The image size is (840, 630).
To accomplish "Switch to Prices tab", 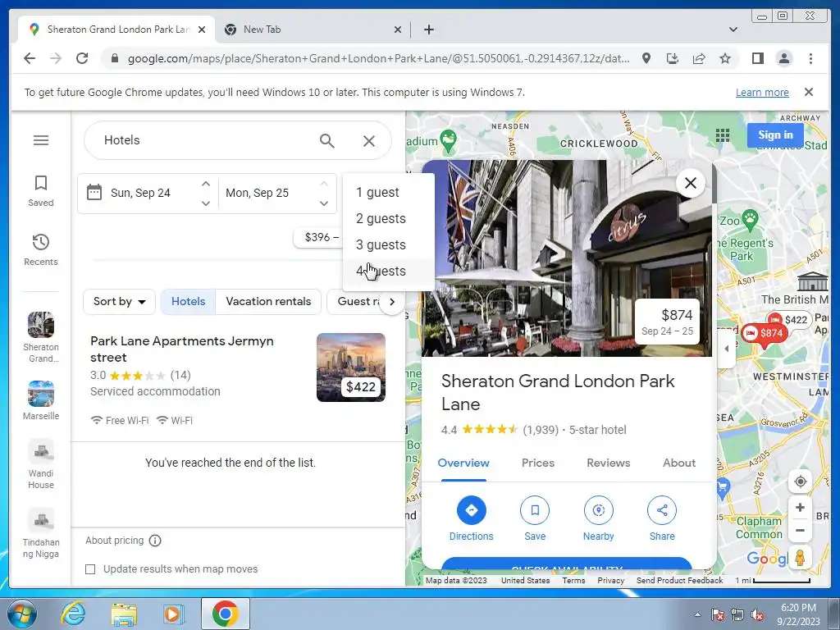I will click(538, 463).
